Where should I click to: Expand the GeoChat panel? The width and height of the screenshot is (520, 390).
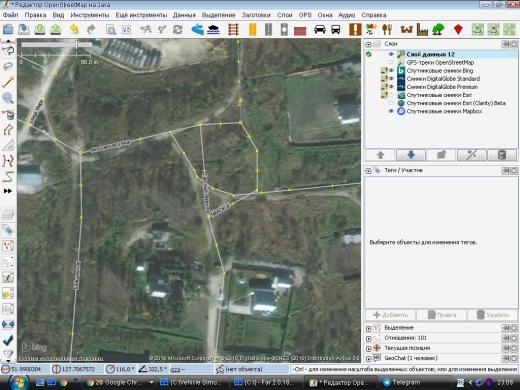(x=368, y=359)
